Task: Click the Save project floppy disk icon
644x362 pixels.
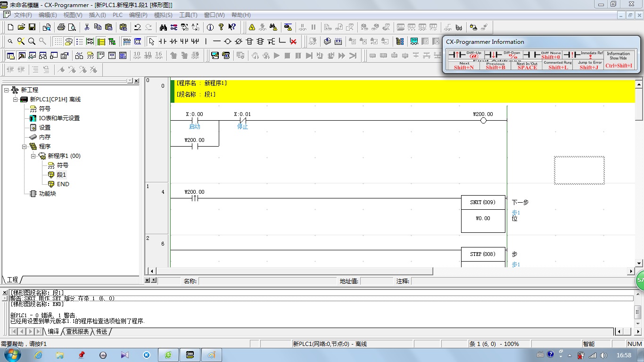Action: [32, 27]
